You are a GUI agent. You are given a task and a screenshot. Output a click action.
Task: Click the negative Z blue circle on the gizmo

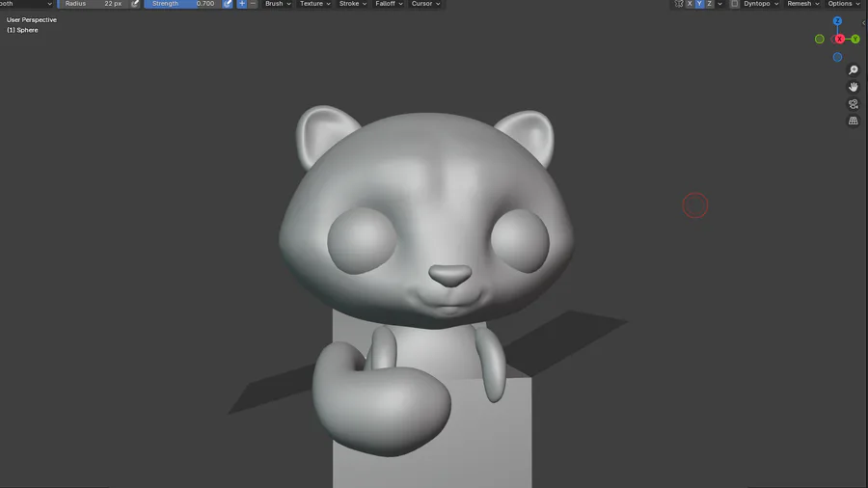(837, 58)
